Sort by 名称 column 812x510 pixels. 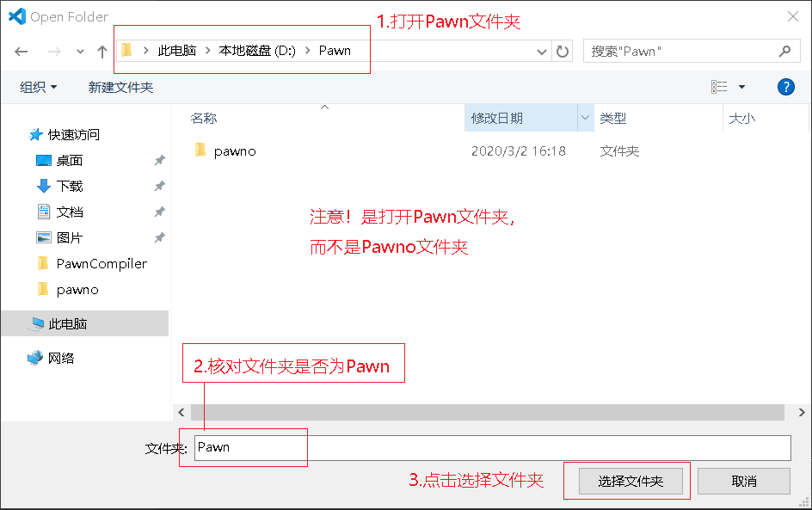pyautogui.click(x=204, y=118)
